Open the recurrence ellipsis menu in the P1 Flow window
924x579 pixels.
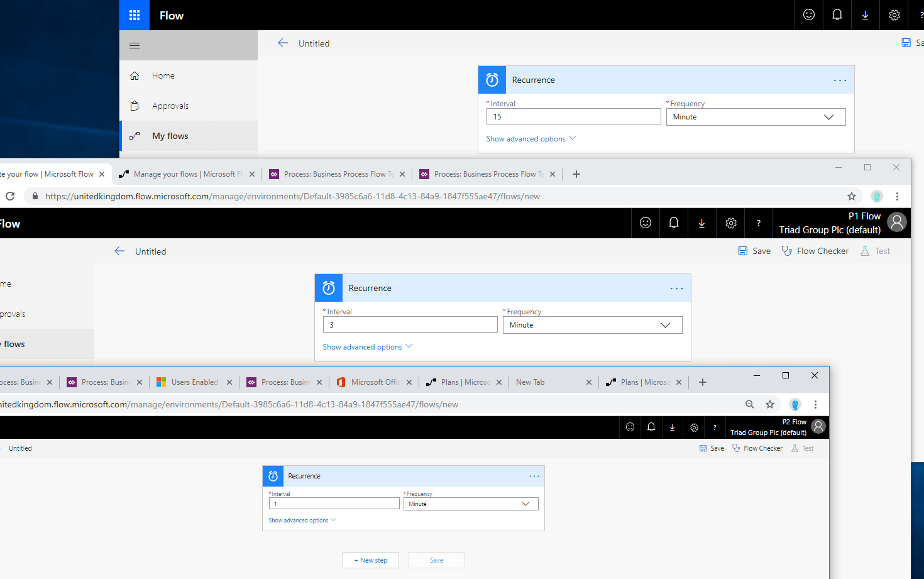click(x=676, y=289)
